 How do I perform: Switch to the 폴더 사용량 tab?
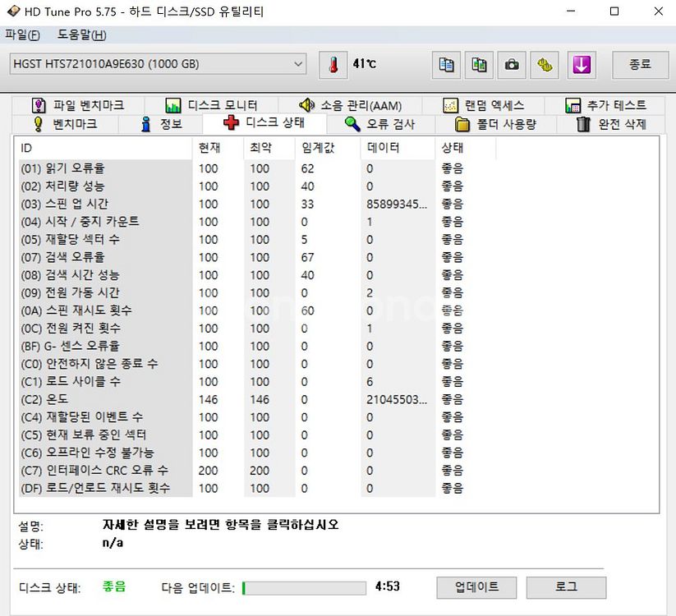[x=496, y=124]
